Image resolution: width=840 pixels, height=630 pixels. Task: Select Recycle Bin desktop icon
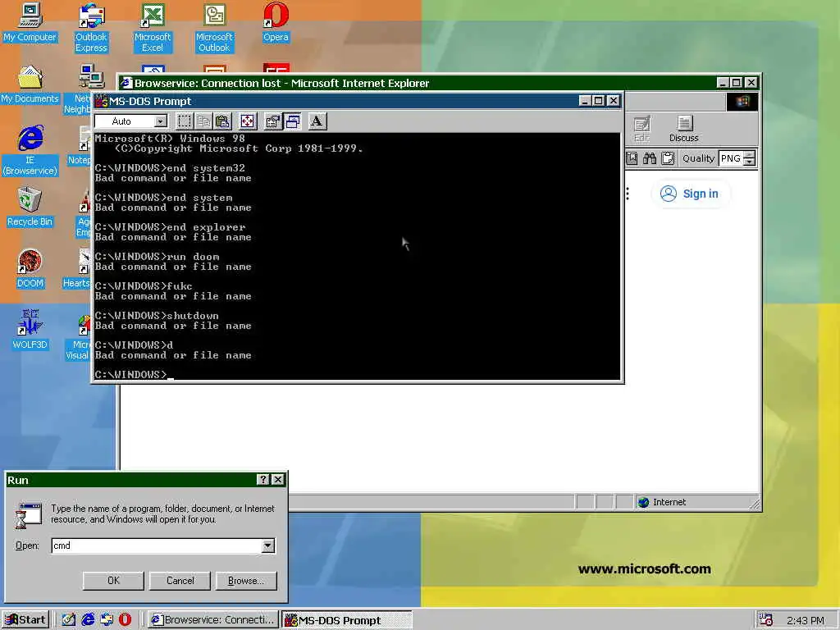click(x=30, y=207)
